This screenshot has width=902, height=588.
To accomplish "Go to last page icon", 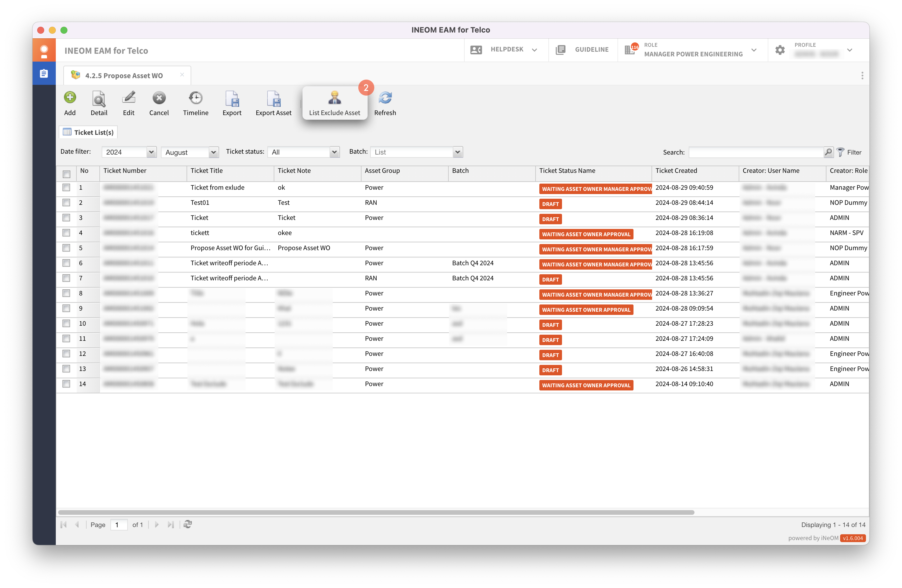I will (x=171, y=524).
